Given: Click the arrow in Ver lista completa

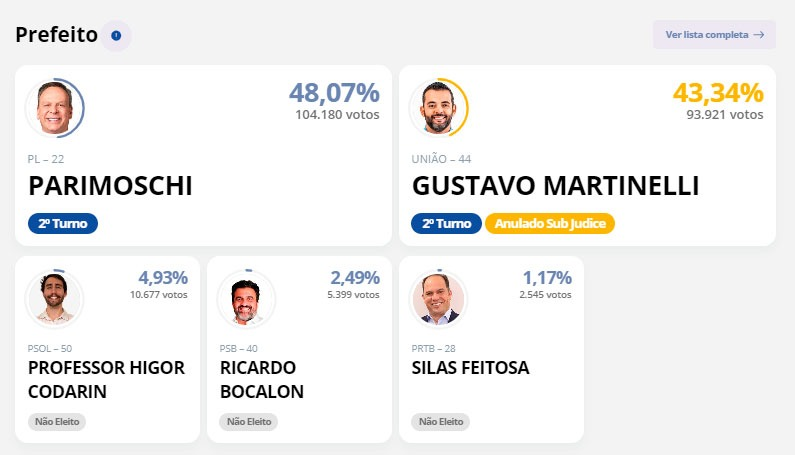Looking at the screenshot, I should [x=759, y=35].
